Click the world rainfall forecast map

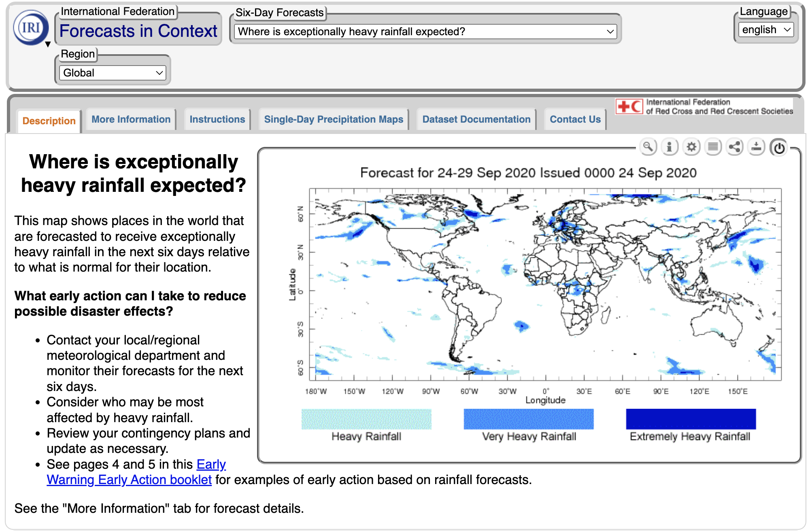545,285
